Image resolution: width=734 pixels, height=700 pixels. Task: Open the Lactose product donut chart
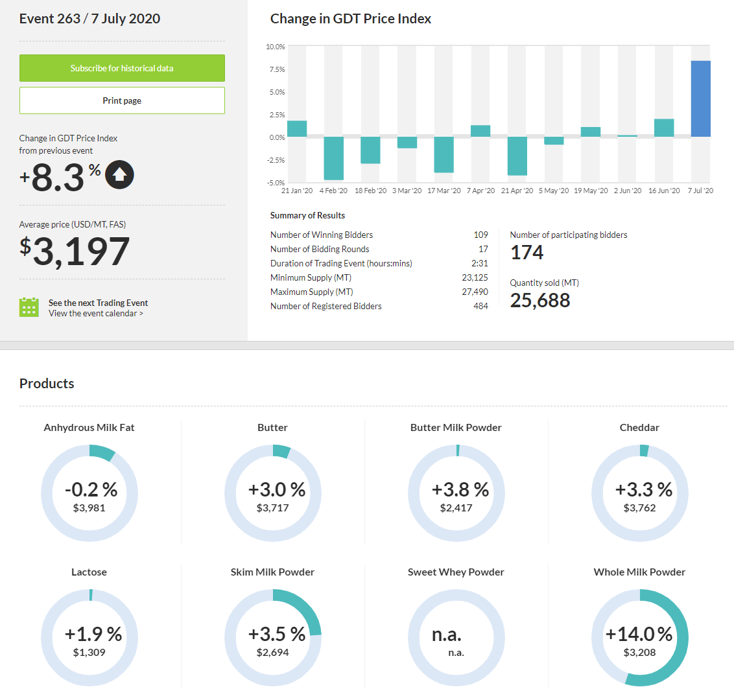[89, 638]
